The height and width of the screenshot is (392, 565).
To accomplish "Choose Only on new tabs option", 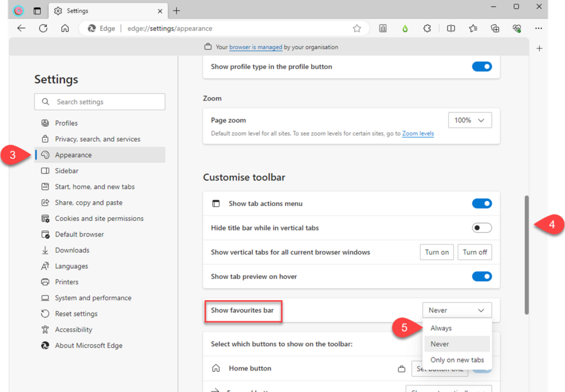I will [x=457, y=360].
